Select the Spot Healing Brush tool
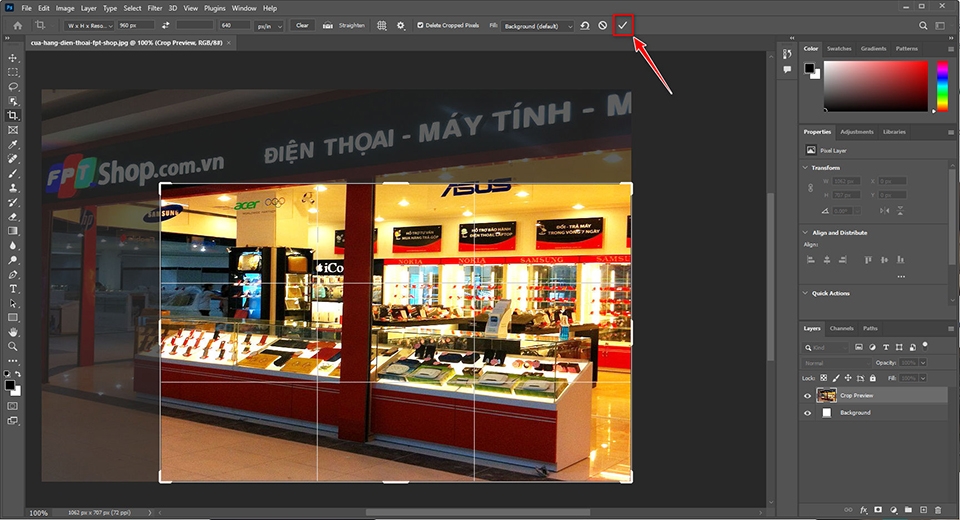960x520 pixels. pos(13,159)
